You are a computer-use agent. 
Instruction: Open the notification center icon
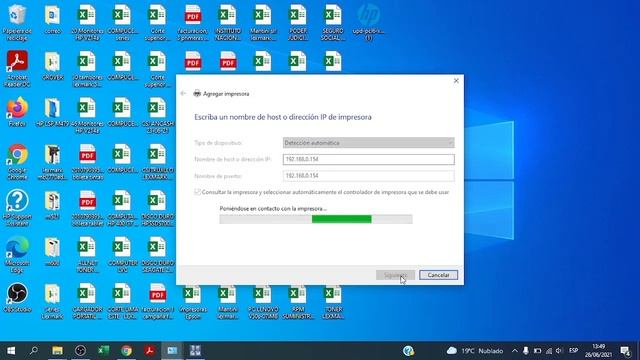coord(625,351)
